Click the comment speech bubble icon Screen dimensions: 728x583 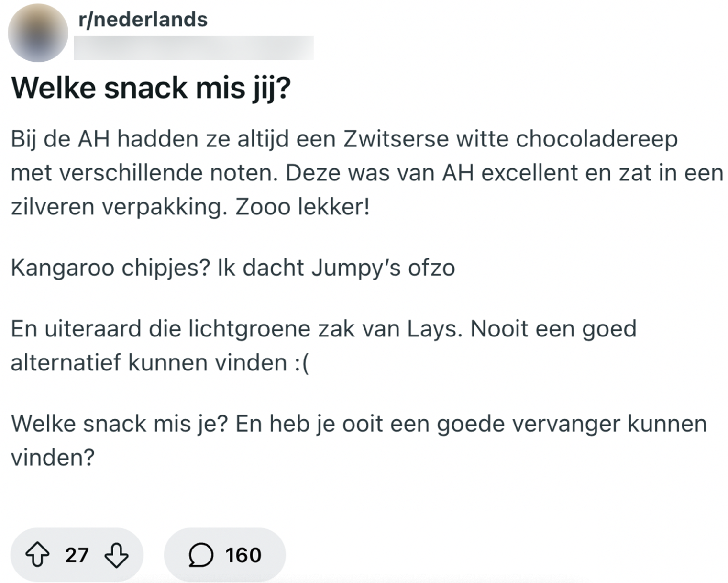tap(200, 555)
